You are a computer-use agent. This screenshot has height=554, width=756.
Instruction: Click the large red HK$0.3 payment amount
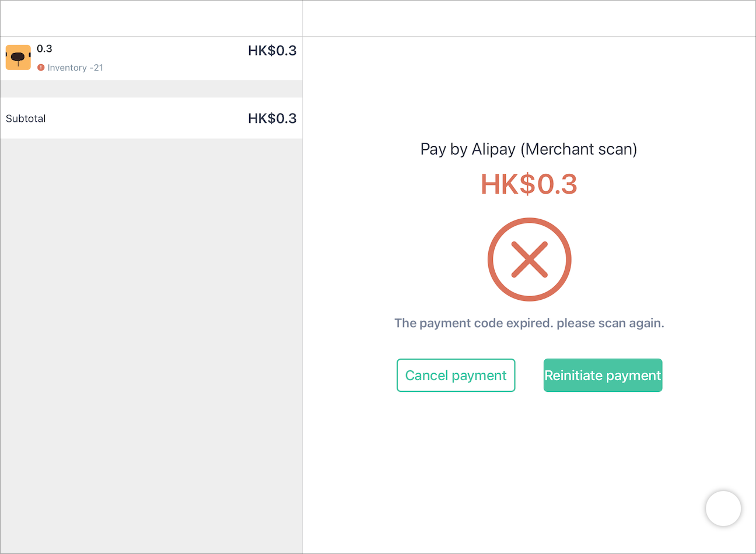[x=528, y=184]
